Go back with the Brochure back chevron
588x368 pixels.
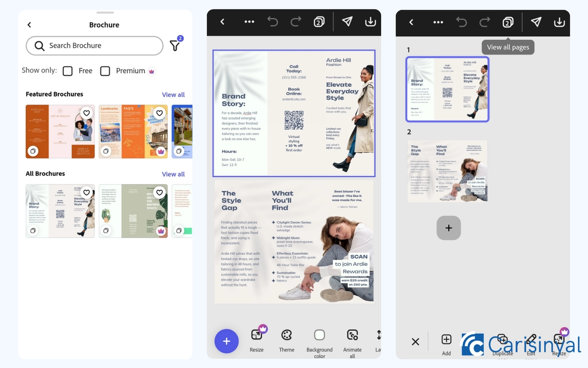pyautogui.click(x=29, y=25)
